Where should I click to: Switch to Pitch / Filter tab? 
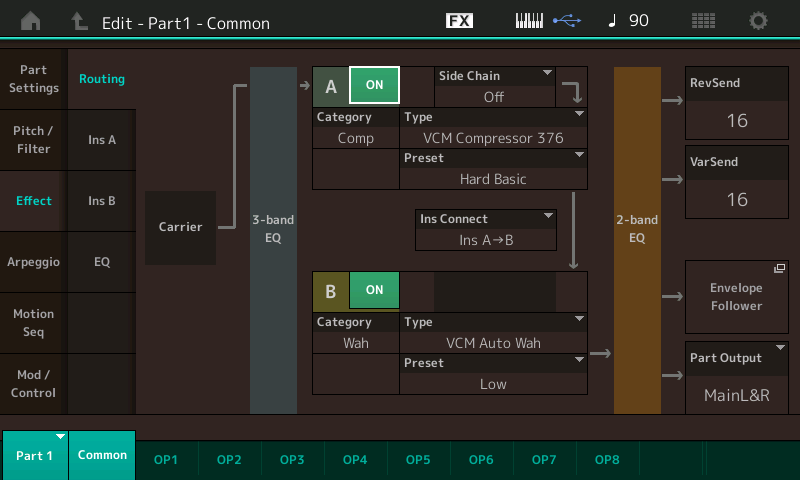pos(34,140)
